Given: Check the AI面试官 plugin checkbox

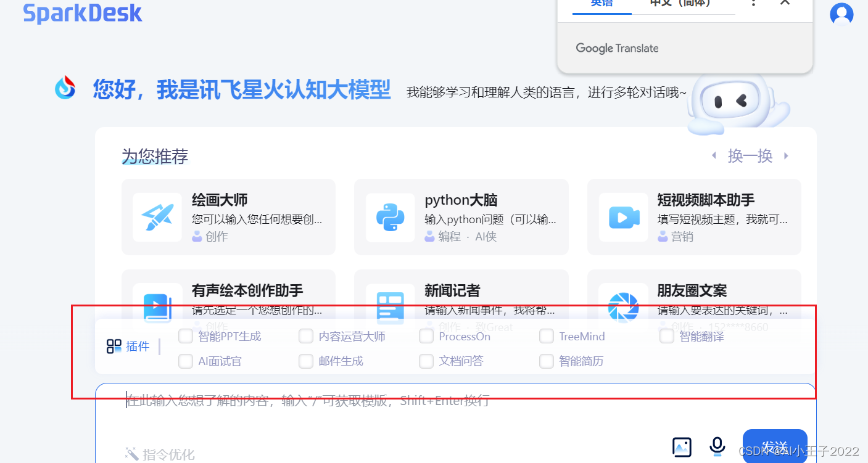Looking at the screenshot, I should coord(186,361).
